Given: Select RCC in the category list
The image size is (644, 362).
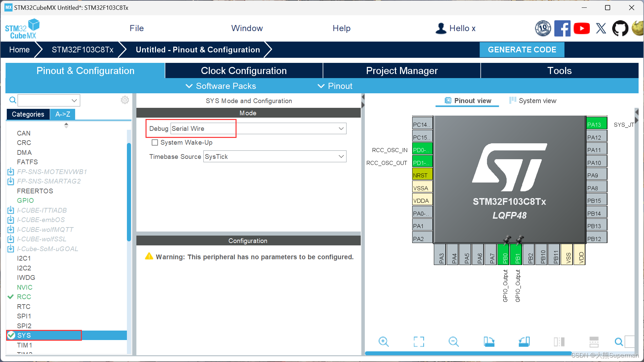Looking at the screenshot, I should point(24,297).
